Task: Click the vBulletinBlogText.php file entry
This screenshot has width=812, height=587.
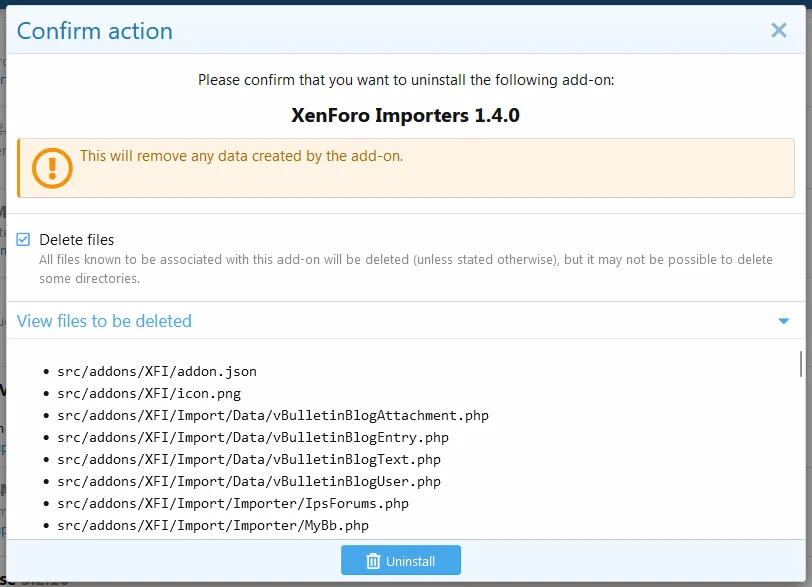Action: [x=248, y=459]
